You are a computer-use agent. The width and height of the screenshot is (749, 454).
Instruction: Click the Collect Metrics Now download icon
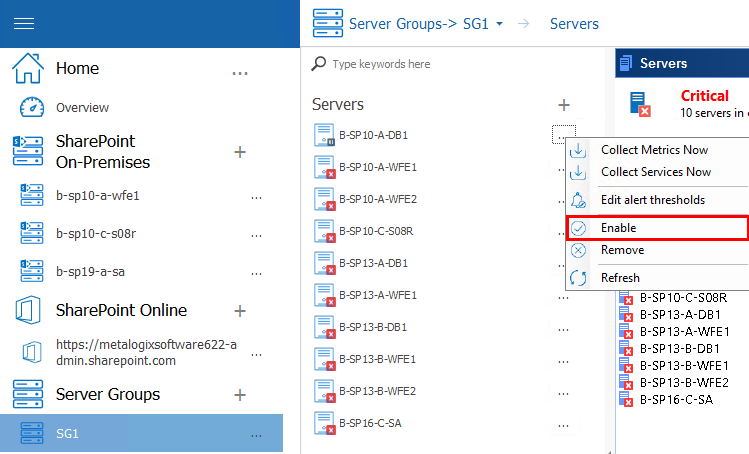(578, 150)
